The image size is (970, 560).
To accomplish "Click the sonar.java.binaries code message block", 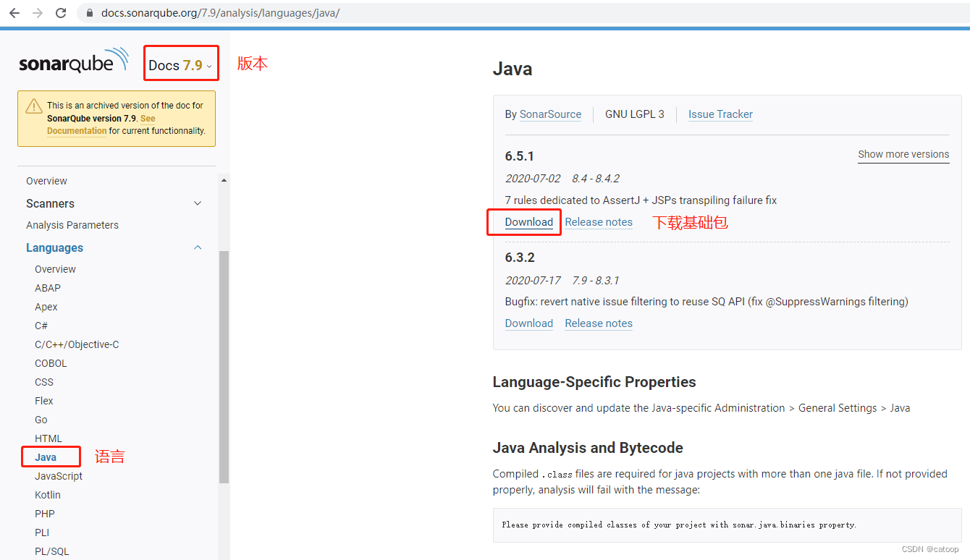I will pyautogui.click(x=727, y=525).
